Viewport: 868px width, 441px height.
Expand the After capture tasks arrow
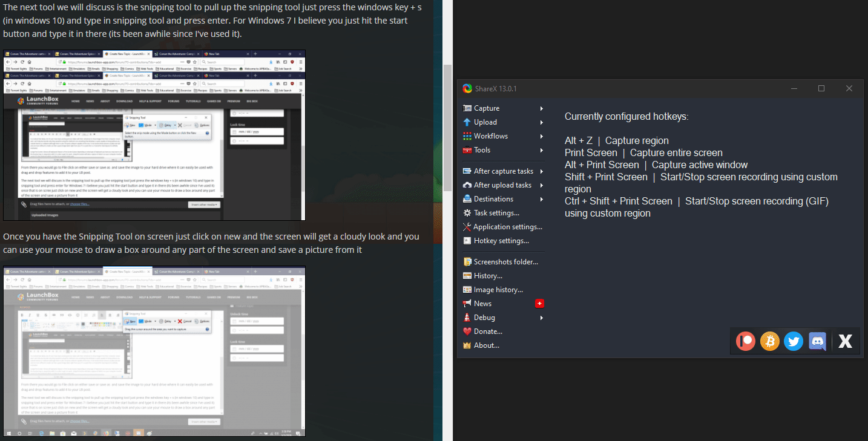[541, 171]
